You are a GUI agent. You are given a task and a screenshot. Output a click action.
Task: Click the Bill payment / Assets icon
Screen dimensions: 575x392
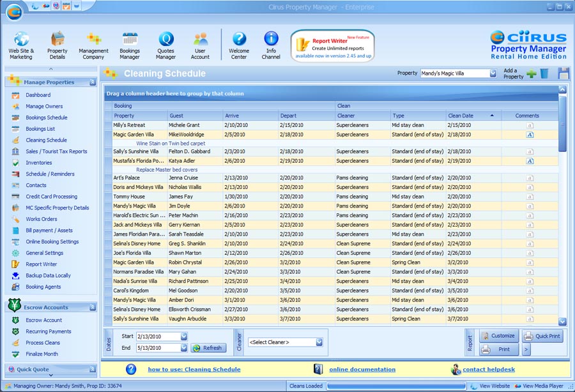click(15, 230)
